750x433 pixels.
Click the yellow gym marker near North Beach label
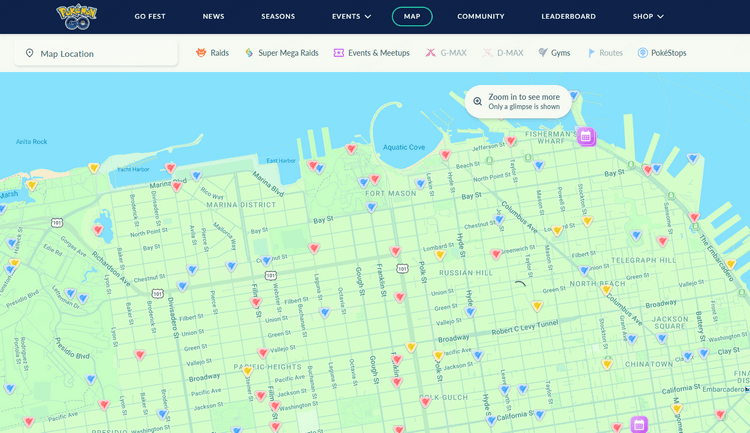click(607, 290)
